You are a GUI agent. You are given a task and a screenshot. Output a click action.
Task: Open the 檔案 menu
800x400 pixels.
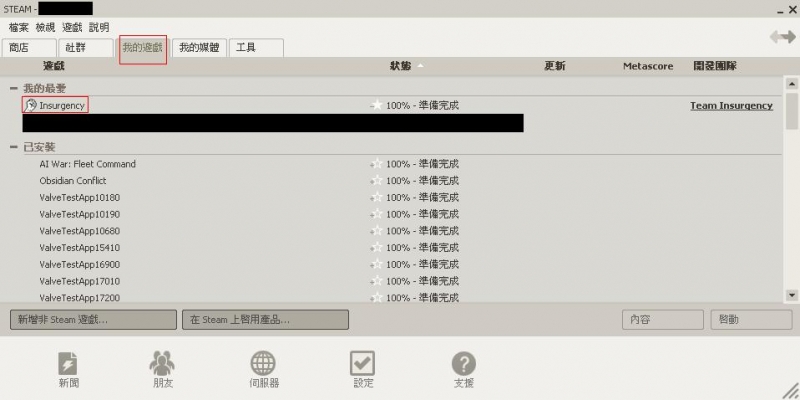click(x=19, y=28)
